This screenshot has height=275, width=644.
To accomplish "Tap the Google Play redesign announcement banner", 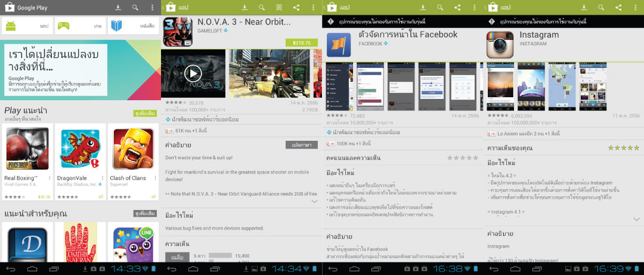I will tap(80, 70).
